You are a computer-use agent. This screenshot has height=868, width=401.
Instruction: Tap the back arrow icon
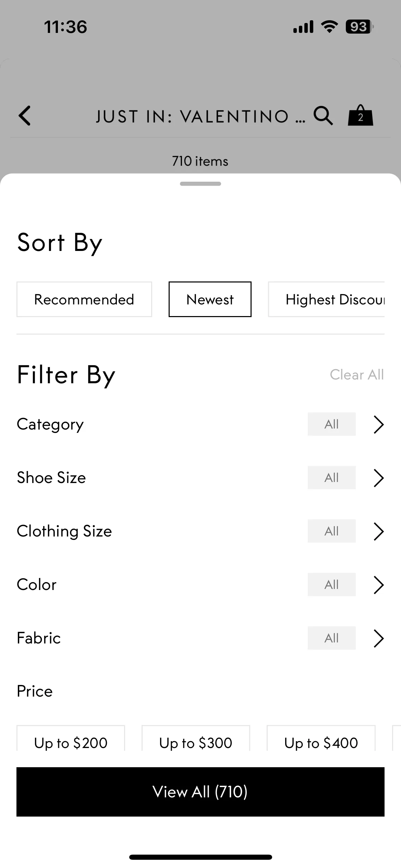pos(25,116)
